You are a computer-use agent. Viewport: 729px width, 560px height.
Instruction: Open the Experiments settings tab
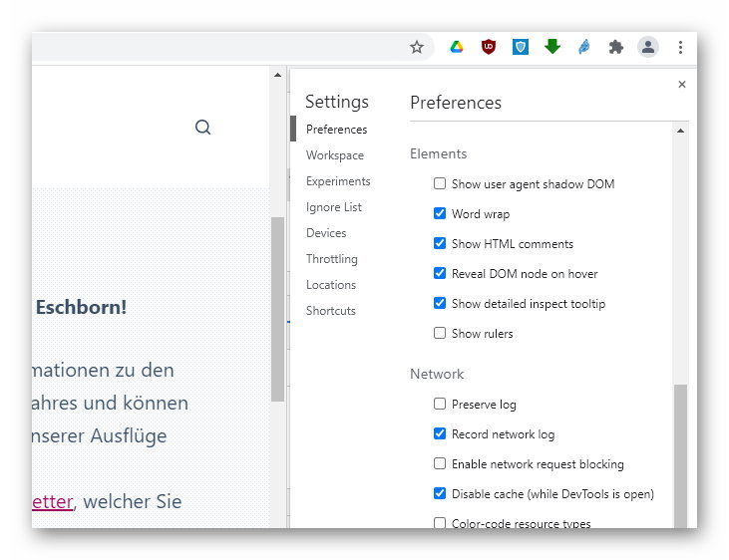pos(338,181)
